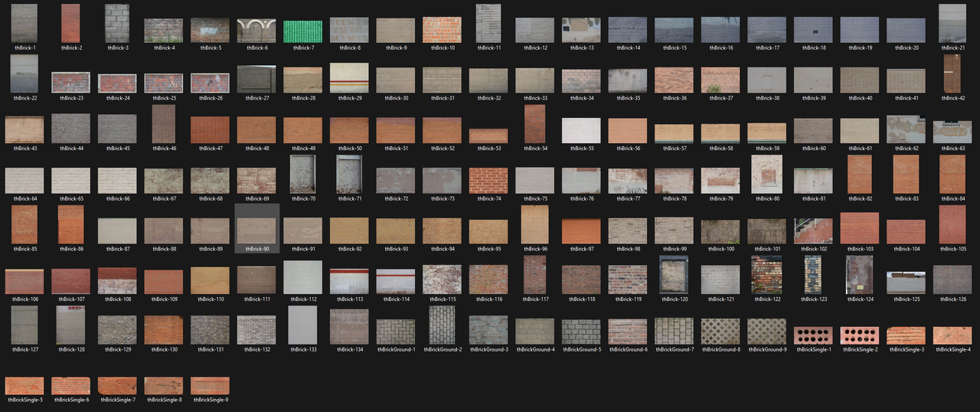
Task: Click the file name thBrick-40
Action: click(x=860, y=98)
